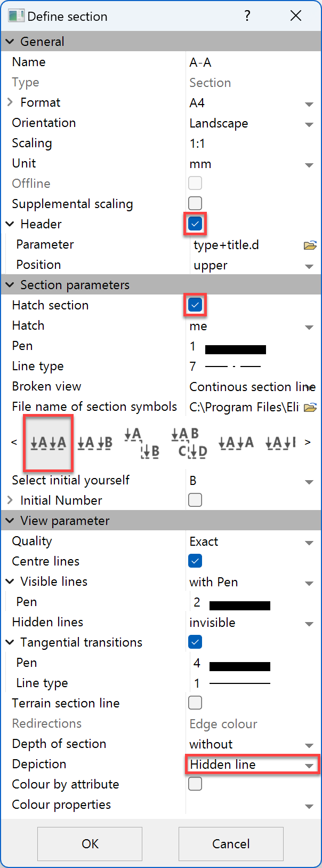Collapse the General section header
322x868 pixels.
[x=9, y=41]
